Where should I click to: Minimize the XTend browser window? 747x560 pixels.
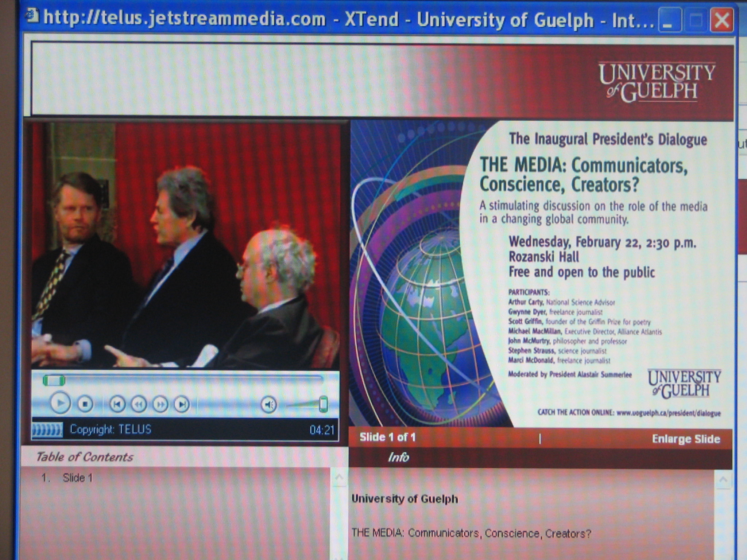click(670, 20)
